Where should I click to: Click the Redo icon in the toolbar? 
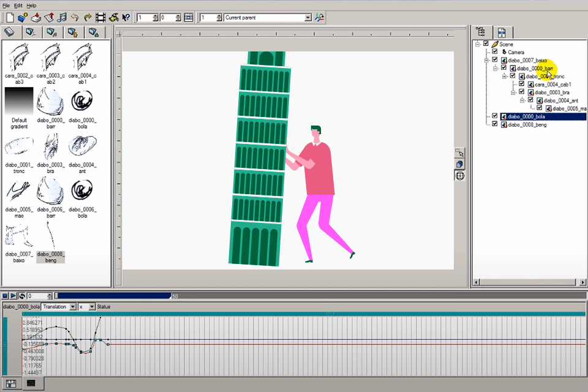88,18
